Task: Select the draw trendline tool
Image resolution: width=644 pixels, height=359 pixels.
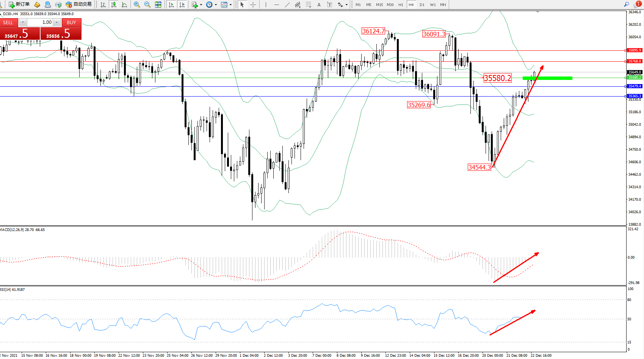Action: (x=287, y=5)
